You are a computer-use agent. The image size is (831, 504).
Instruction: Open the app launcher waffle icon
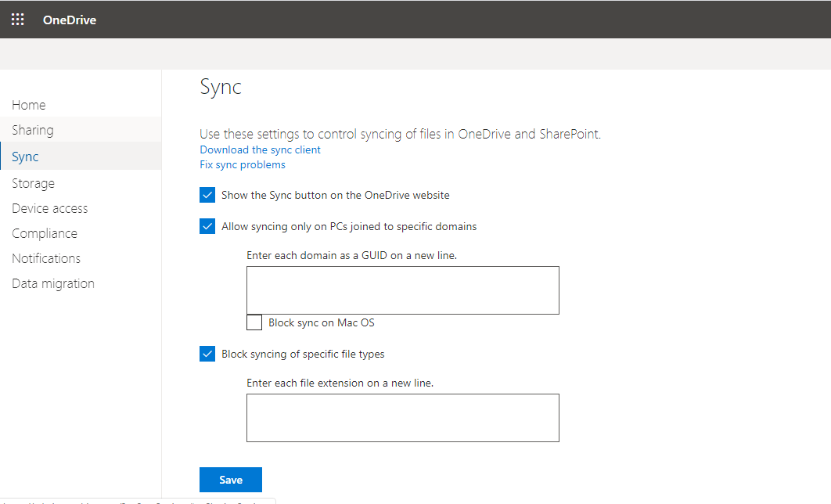[x=17, y=20]
